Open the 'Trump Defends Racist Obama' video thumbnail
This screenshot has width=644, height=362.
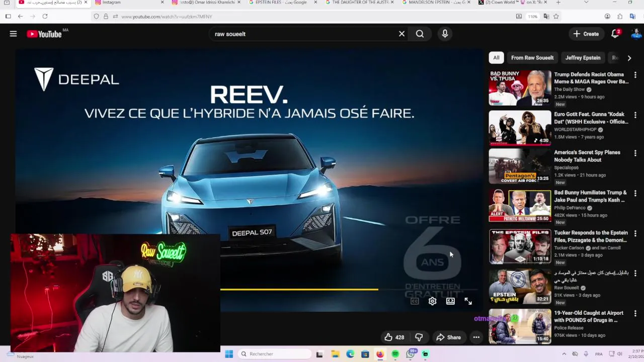click(520, 88)
